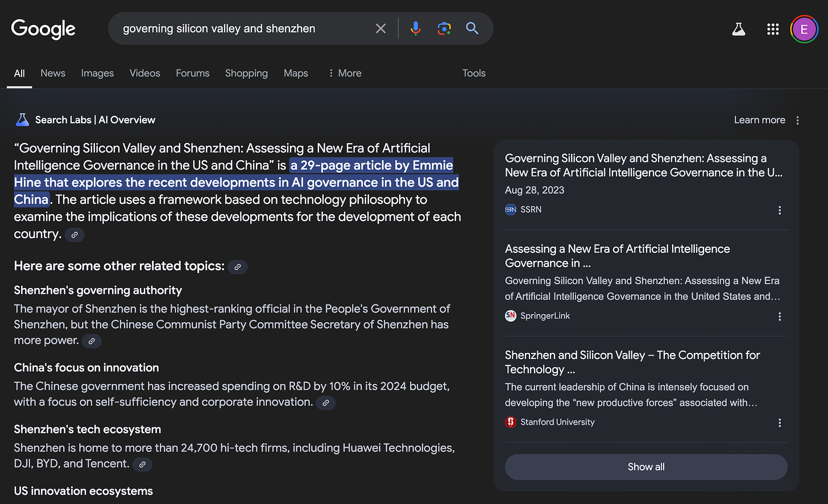Click the AI Overview options three-dot menu
Image resolution: width=828 pixels, height=504 pixels.
pos(798,120)
